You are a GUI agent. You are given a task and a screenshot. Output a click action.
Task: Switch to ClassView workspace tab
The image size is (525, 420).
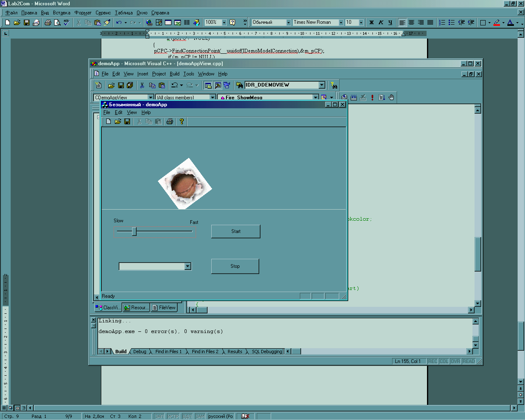coord(108,308)
